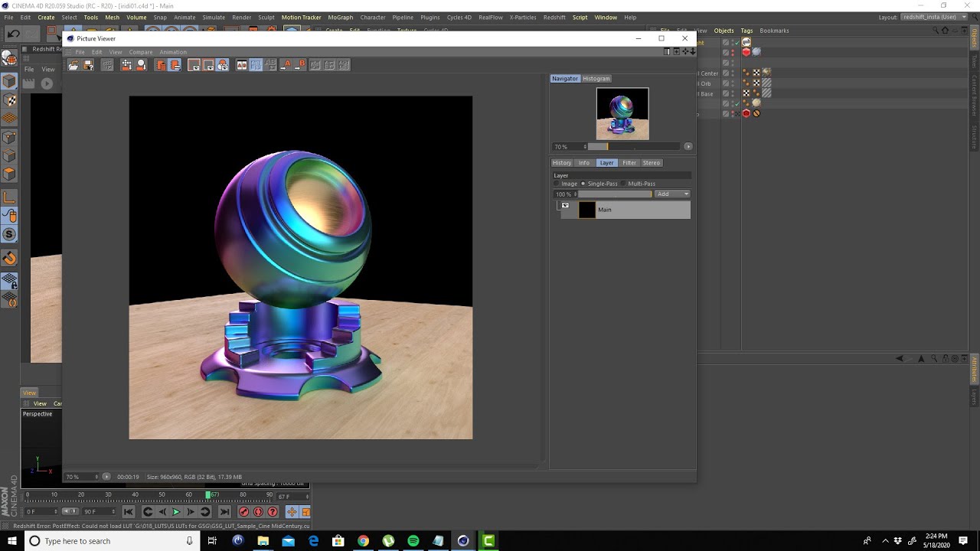Click Play Forwards green button
Viewport: 980px width, 551px height.
pos(176,512)
